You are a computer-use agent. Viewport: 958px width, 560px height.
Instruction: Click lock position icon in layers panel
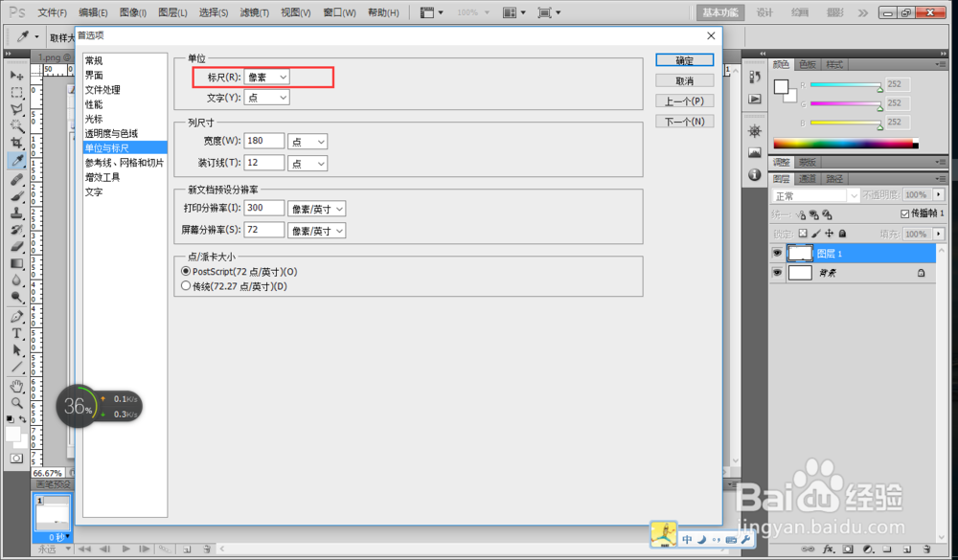[829, 234]
